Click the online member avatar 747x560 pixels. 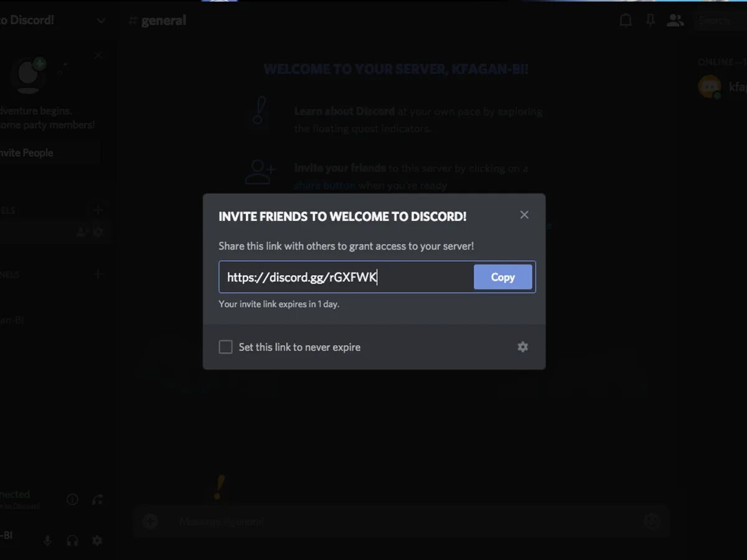pyautogui.click(x=710, y=86)
